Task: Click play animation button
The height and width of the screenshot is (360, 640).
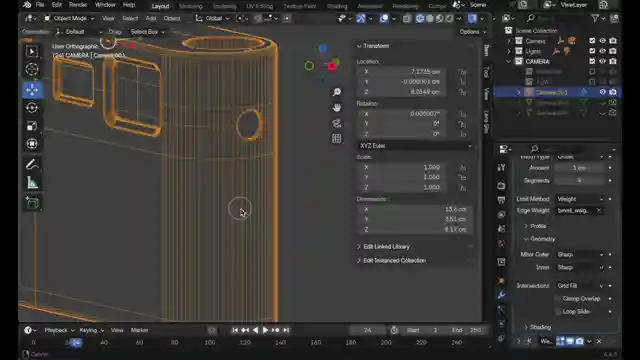Action: tap(265, 330)
